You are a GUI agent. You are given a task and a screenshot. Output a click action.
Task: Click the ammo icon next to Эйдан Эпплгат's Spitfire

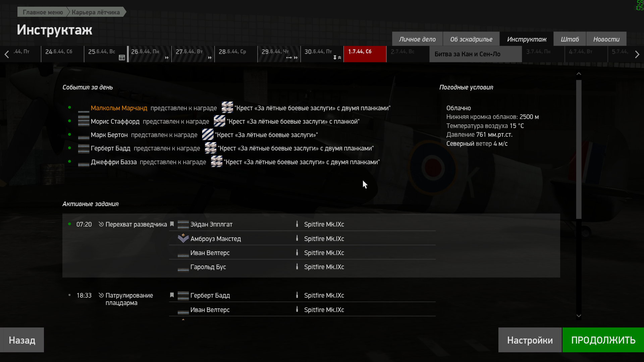point(297,224)
